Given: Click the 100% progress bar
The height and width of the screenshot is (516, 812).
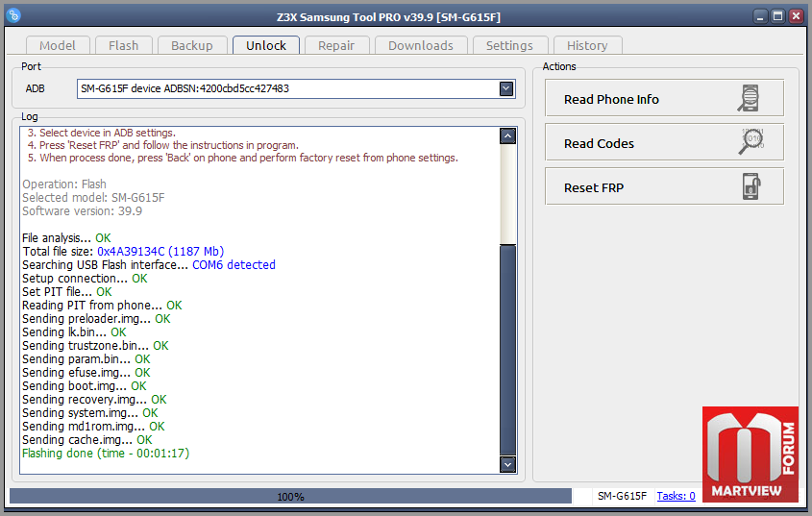Looking at the screenshot, I should pos(290,497).
